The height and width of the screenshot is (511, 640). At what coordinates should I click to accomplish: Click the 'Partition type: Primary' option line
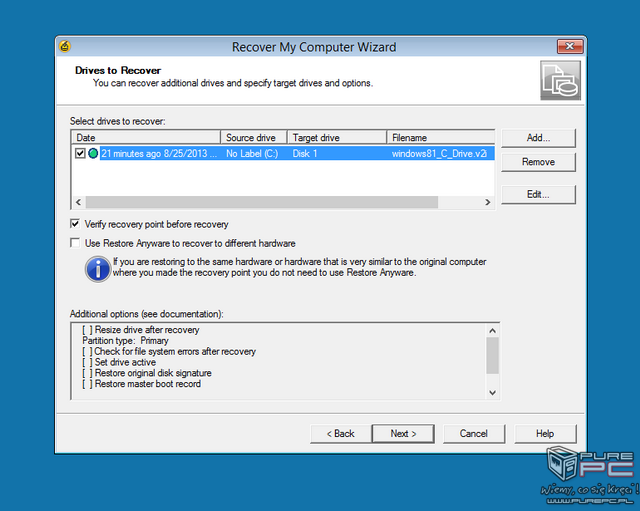tap(125, 341)
